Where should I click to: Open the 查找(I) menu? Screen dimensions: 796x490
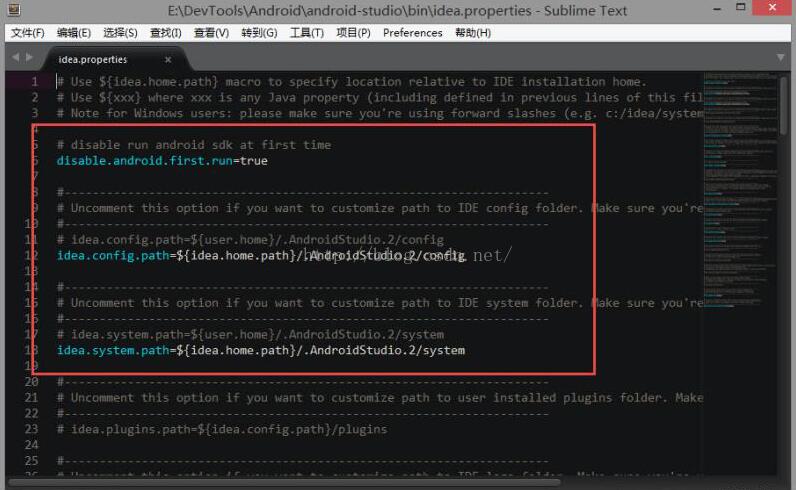165,33
